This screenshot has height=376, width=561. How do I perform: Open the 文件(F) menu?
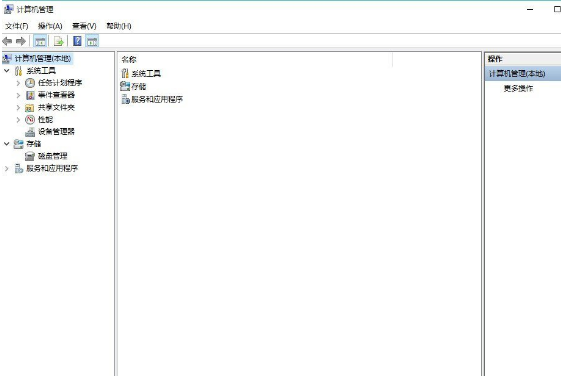click(16, 26)
